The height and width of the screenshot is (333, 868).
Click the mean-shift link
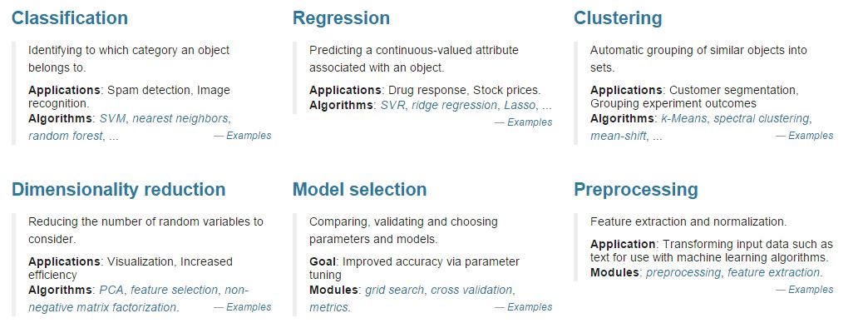point(618,136)
